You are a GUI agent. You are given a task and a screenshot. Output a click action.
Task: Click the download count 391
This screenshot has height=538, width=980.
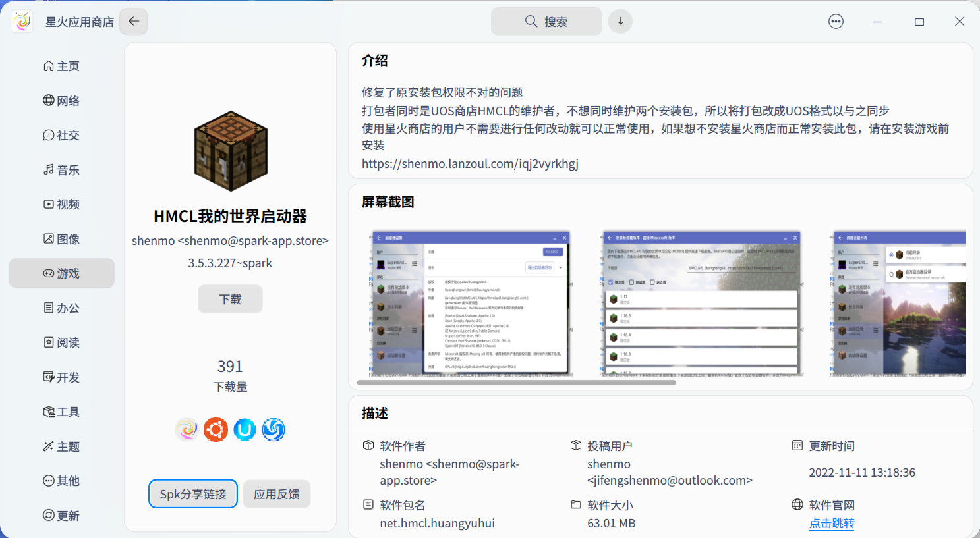pyautogui.click(x=230, y=366)
